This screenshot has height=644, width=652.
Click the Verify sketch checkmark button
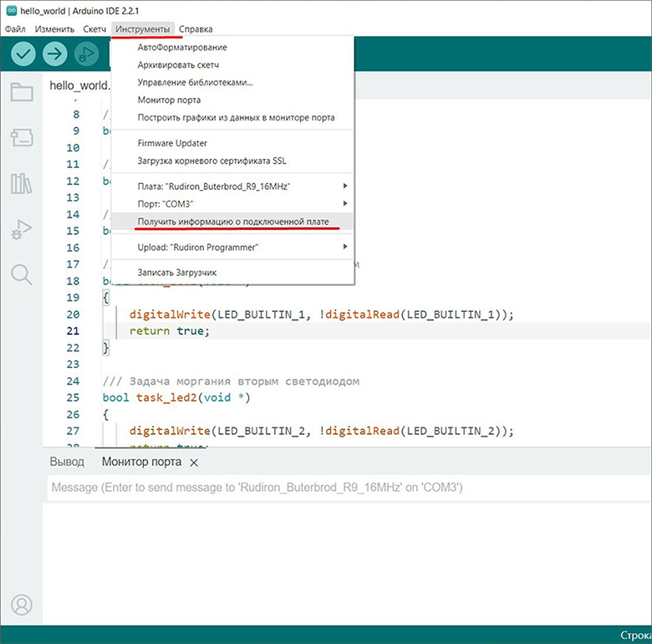[x=23, y=54]
